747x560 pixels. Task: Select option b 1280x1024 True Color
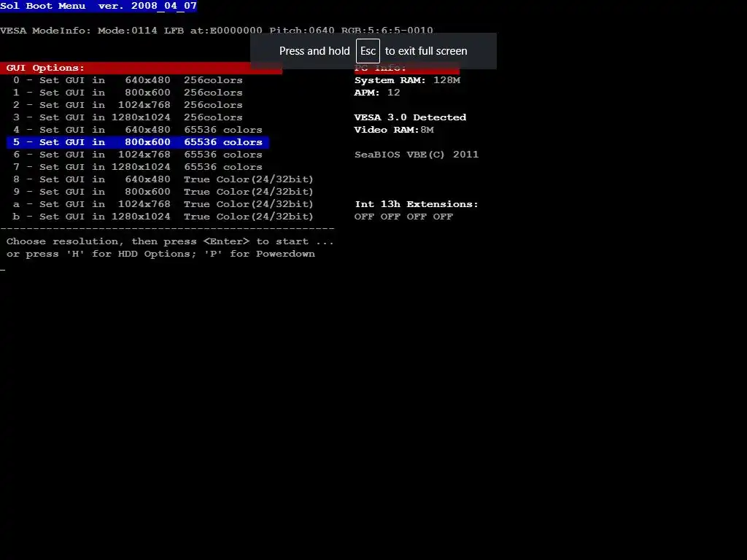(163, 216)
